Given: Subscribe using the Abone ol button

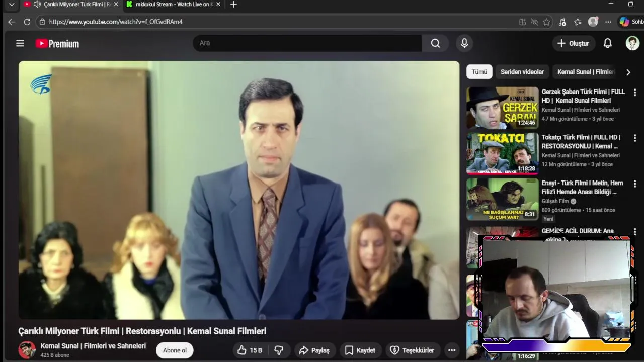Looking at the screenshot, I should tap(175, 350).
